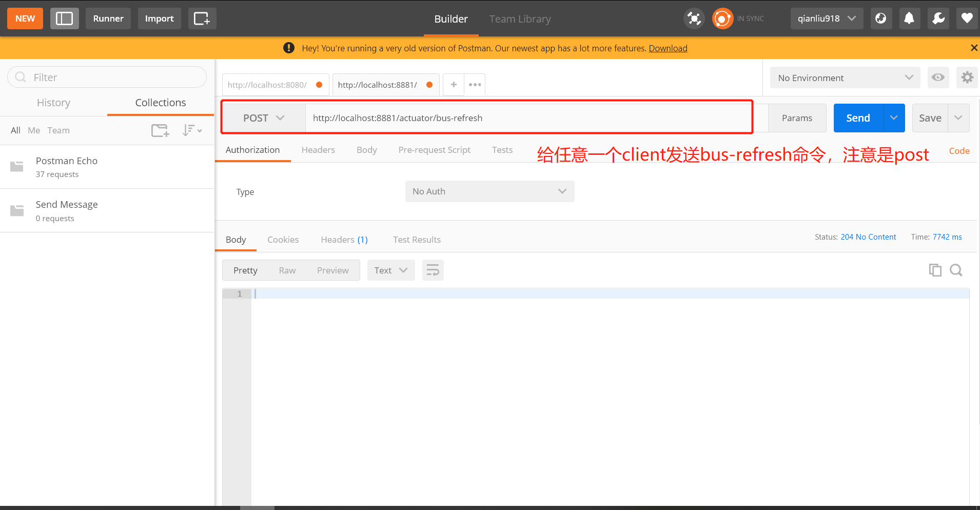Open a new window icon
The height and width of the screenshot is (510, 980).
(x=202, y=18)
